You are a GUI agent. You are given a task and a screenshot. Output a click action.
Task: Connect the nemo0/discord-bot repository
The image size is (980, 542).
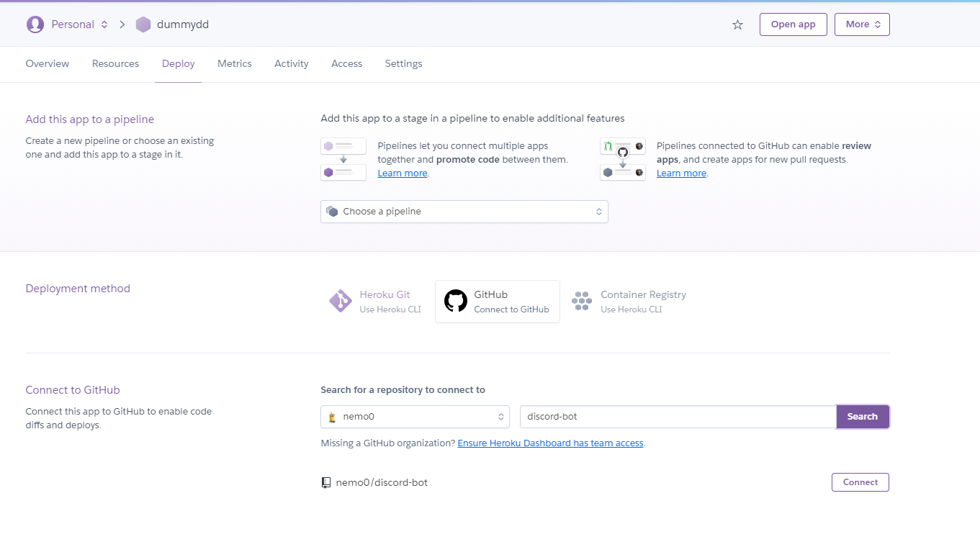point(860,482)
